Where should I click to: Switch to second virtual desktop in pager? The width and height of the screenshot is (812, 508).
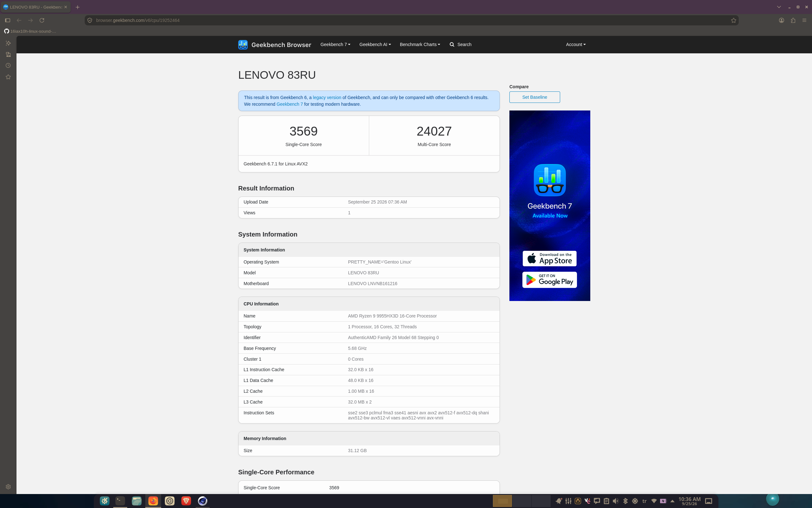[x=521, y=501]
